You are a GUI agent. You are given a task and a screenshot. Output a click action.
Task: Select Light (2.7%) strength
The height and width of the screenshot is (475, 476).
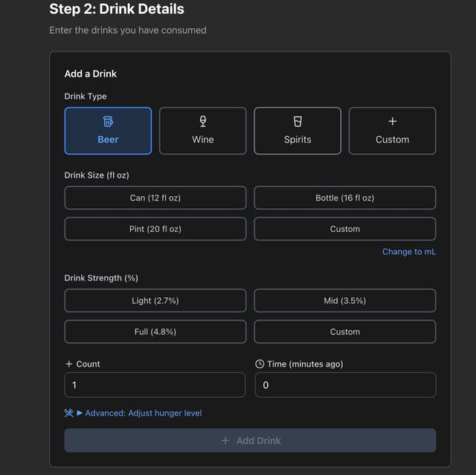pyautogui.click(x=155, y=300)
